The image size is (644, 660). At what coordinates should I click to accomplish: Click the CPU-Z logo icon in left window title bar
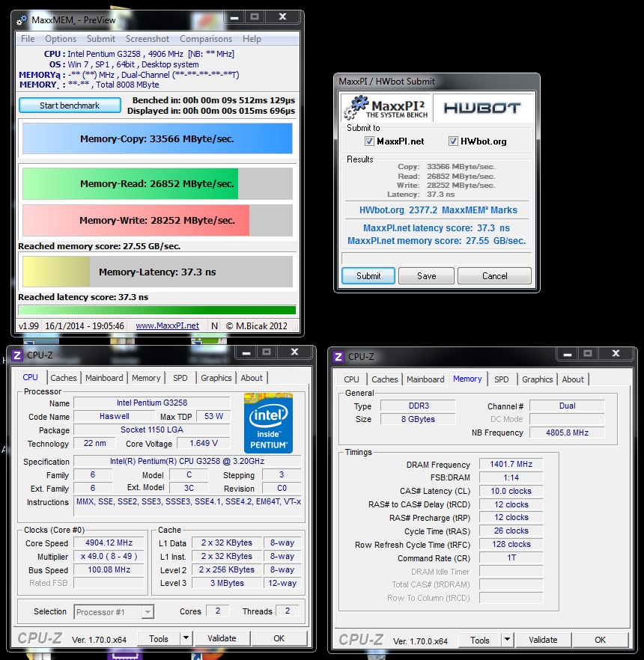click(x=16, y=355)
